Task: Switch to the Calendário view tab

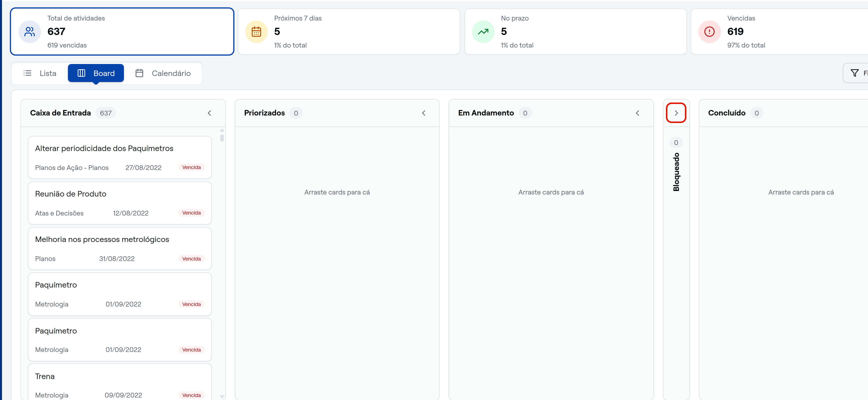Action: pos(163,73)
